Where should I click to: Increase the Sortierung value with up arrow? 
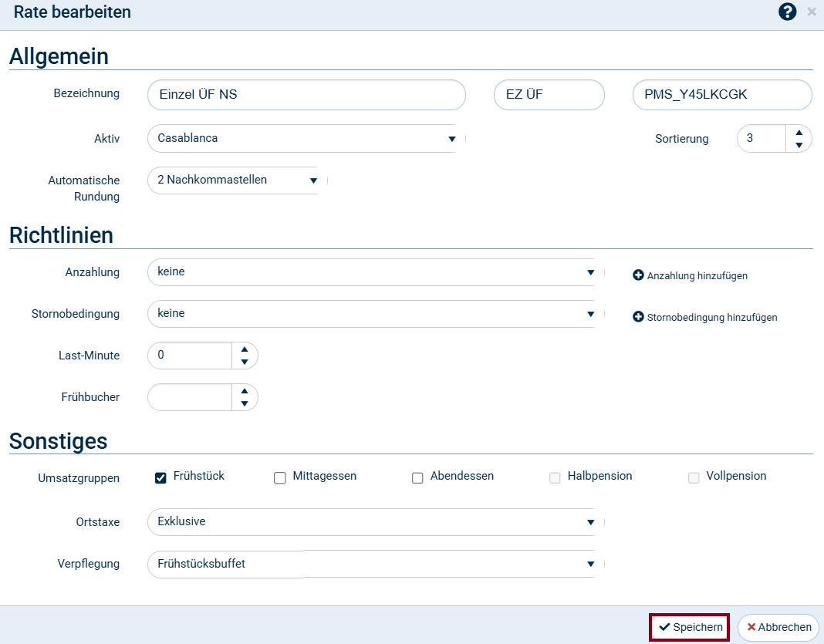799,133
